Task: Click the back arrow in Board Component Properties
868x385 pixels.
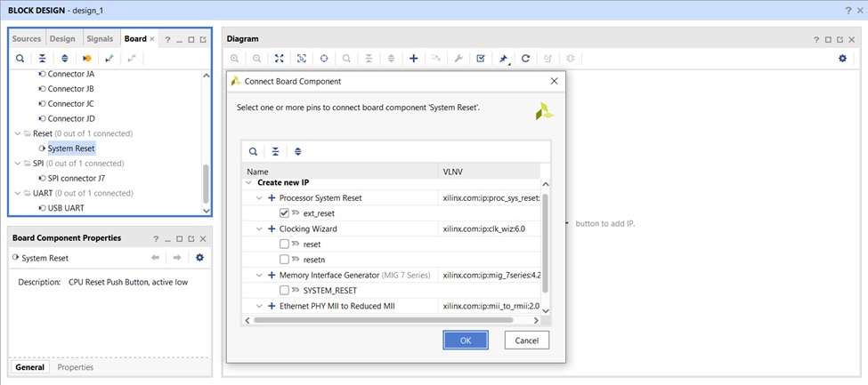Action: click(x=155, y=257)
